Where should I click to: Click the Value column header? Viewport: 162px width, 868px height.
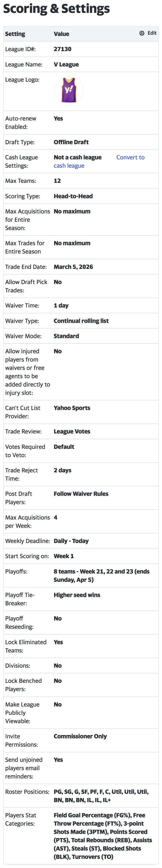pos(61,34)
